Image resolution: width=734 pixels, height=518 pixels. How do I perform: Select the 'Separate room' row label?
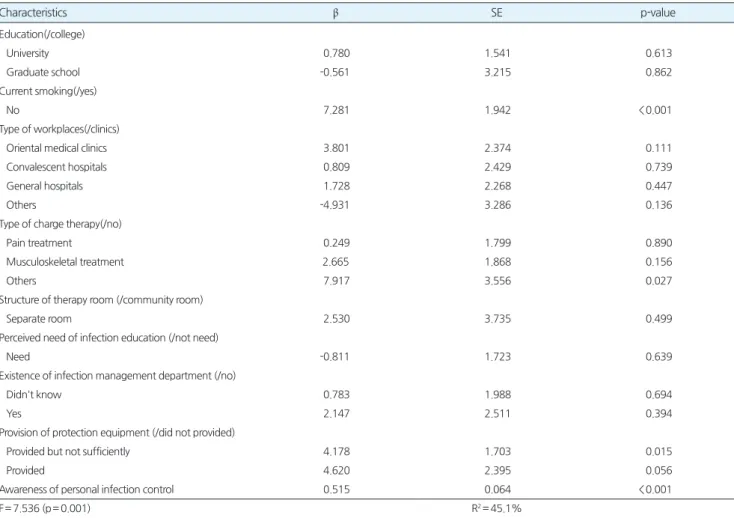(x=39, y=319)
